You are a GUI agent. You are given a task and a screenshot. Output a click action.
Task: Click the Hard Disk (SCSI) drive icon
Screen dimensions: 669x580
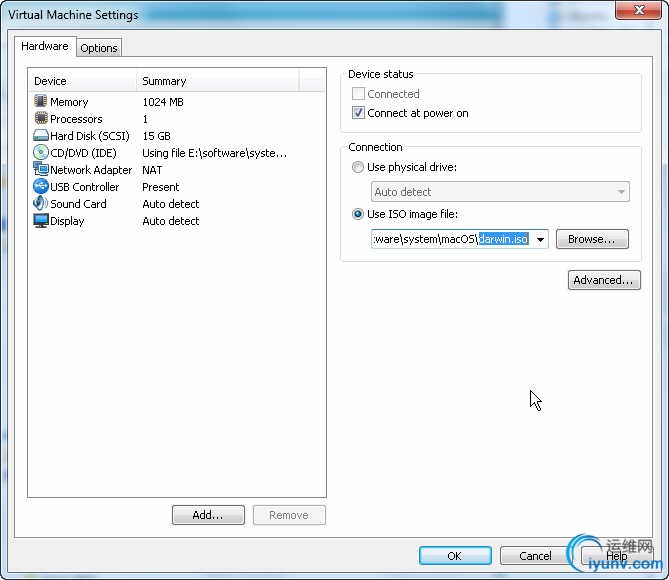click(x=41, y=135)
